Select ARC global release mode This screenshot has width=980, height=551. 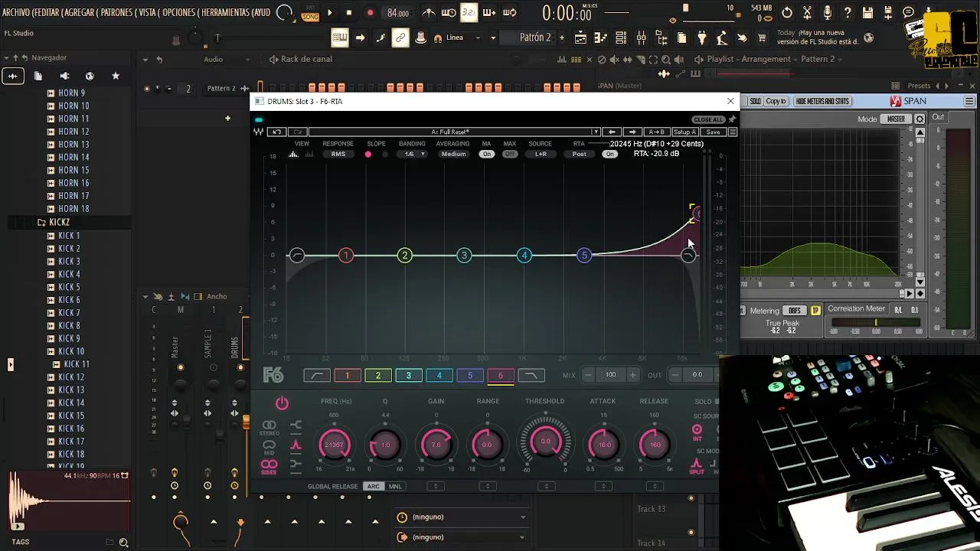coord(373,487)
